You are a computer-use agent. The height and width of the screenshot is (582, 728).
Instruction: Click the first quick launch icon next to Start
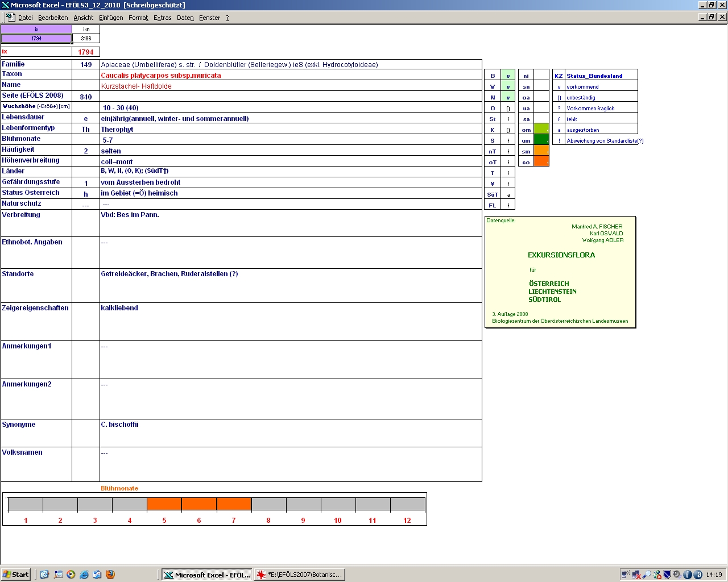click(45, 575)
